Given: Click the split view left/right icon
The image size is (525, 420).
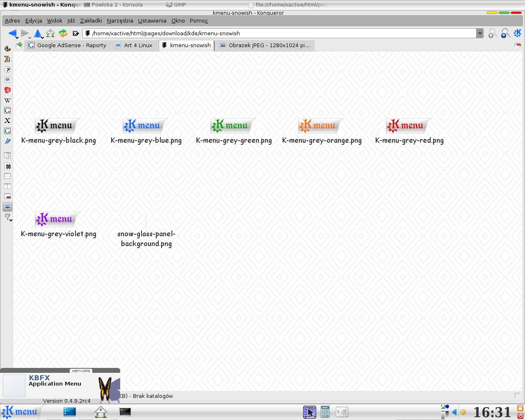Looking at the screenshot, I should click(7, 186).
